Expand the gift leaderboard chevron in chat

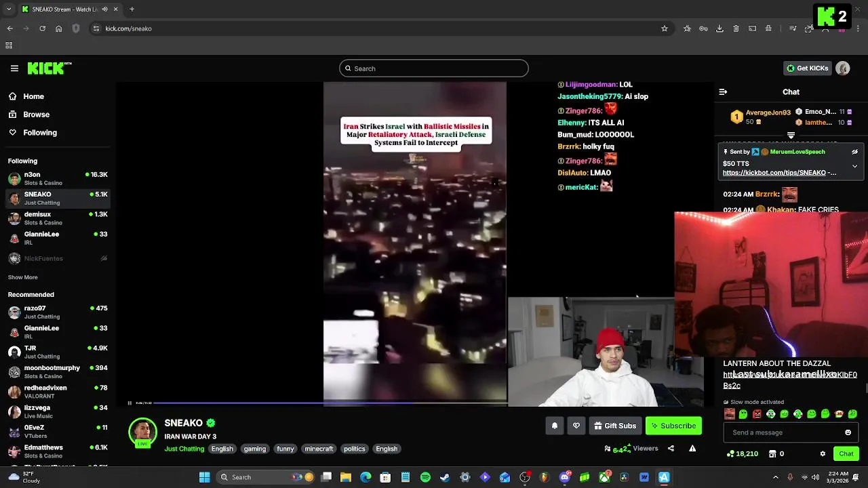(x=791, y=136)
